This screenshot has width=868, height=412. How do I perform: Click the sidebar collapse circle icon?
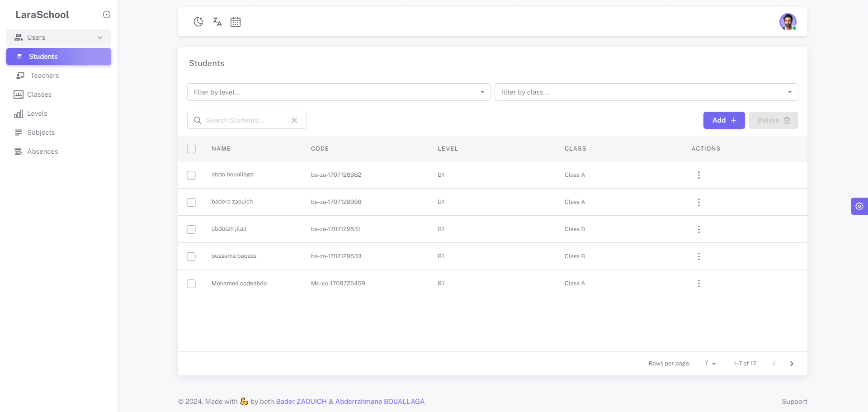(107, 14)
